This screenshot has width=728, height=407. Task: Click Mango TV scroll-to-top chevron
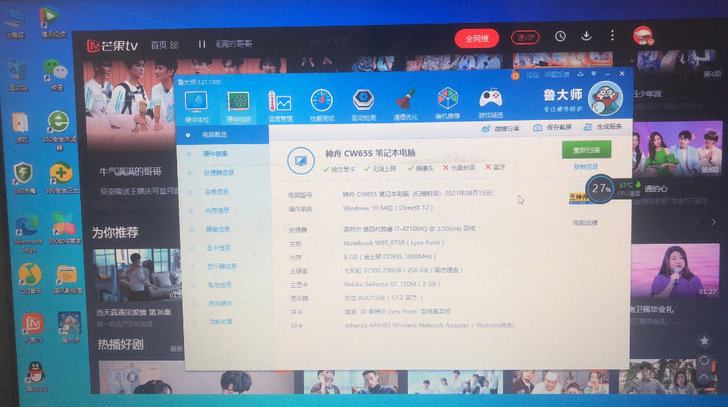[704, 377]
